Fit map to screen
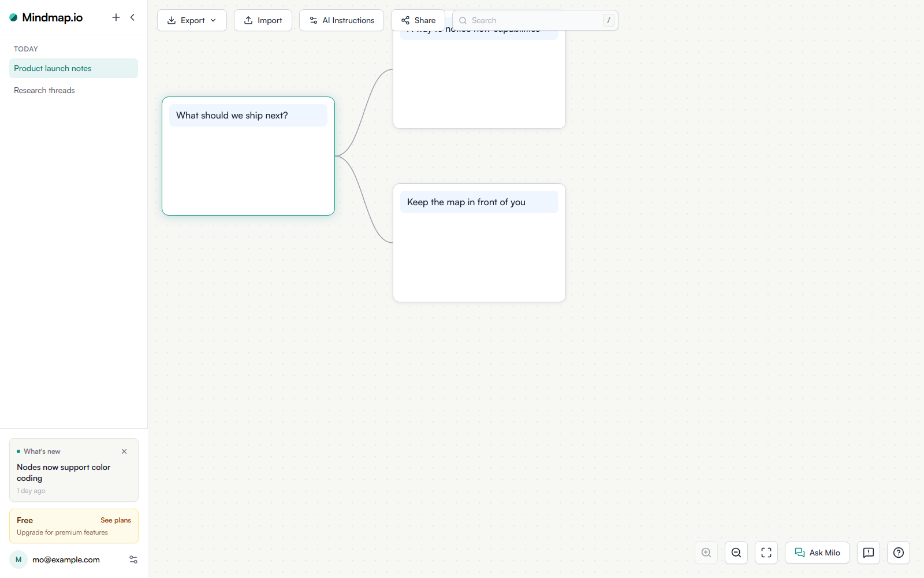924x578 pixels. (766, 553)
